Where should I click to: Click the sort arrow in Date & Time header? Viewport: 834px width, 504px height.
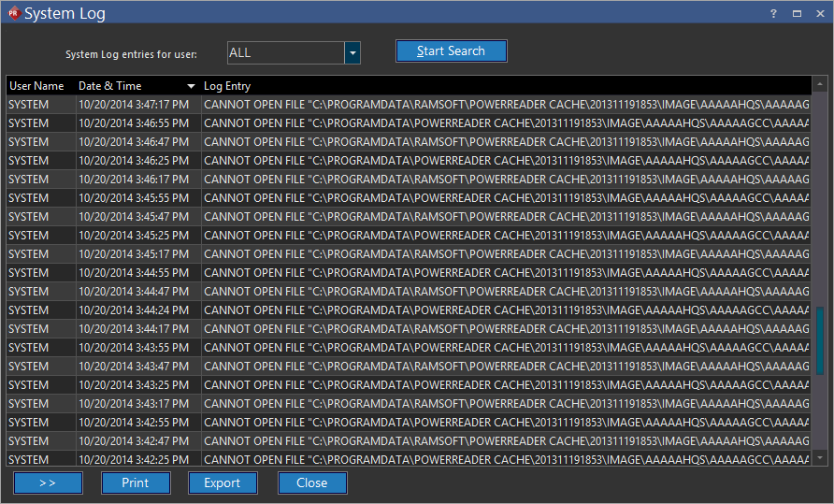pos(192,86)
